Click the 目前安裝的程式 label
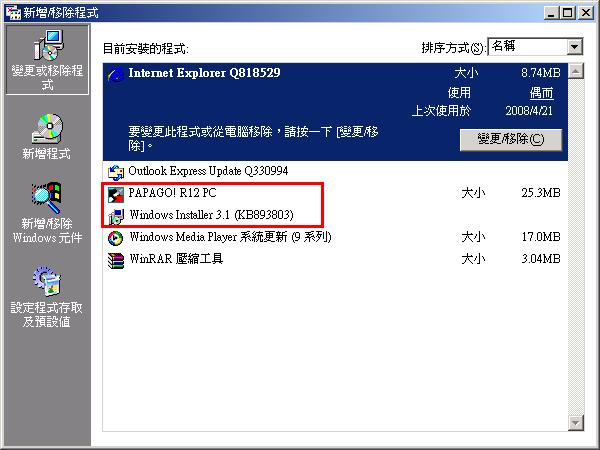The image size is (600, 450). coord(146,49)
